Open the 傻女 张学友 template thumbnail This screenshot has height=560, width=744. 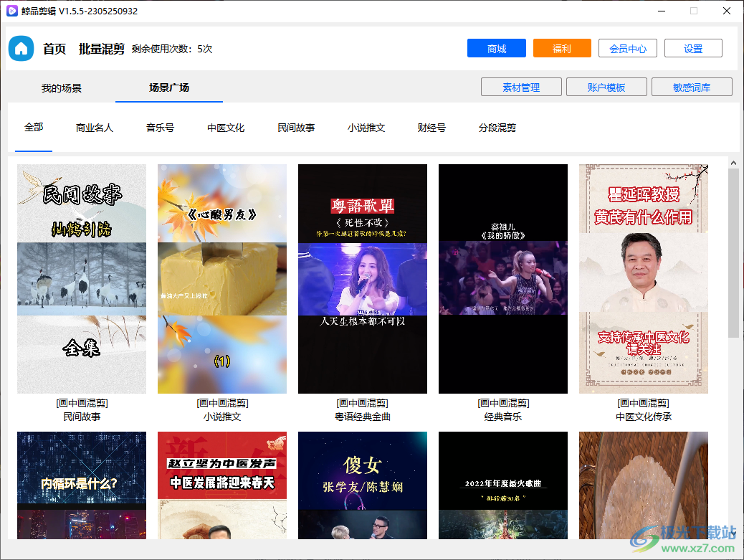363,485
